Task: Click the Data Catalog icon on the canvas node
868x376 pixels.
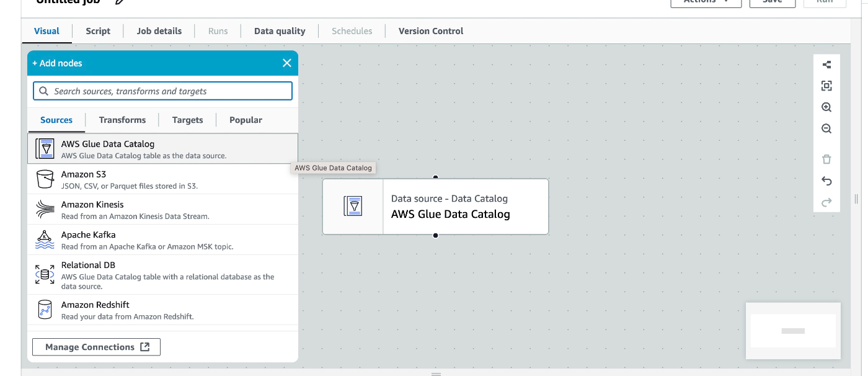Action: (353, 206)
